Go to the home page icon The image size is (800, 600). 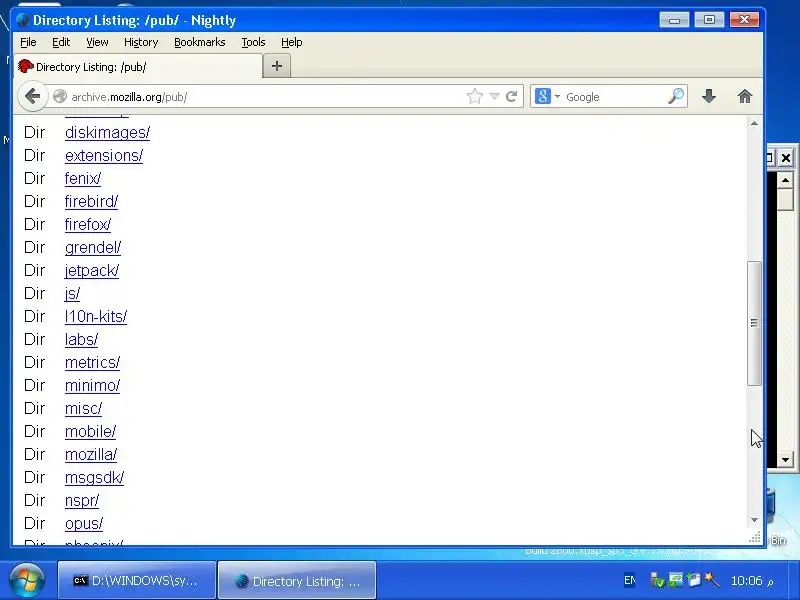tap(745, 96)
